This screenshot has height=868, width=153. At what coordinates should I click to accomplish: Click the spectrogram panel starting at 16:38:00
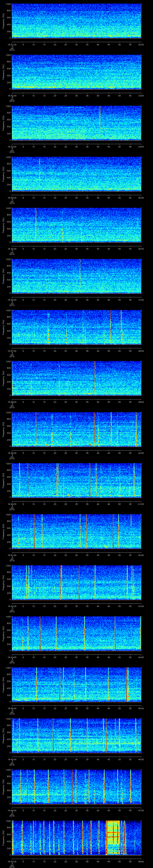point(76,378)
